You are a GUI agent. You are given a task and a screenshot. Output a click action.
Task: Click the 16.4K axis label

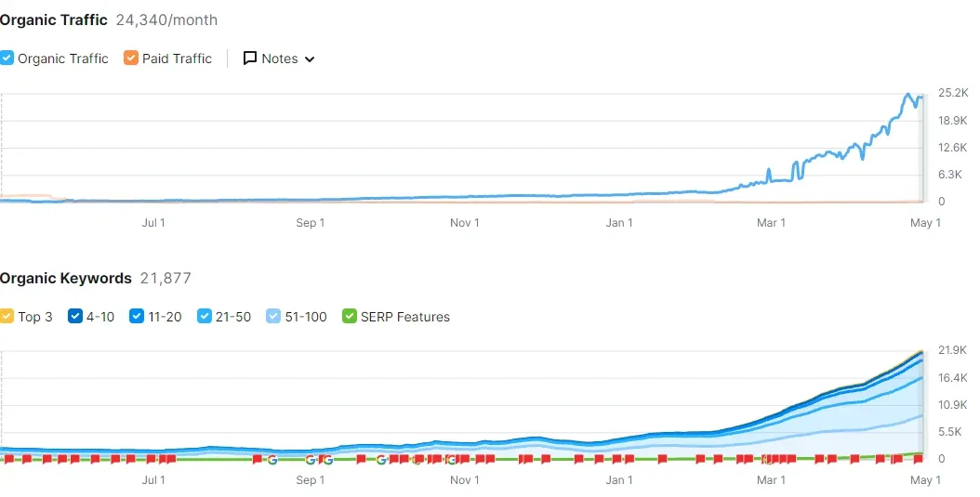tap(953, 377)
